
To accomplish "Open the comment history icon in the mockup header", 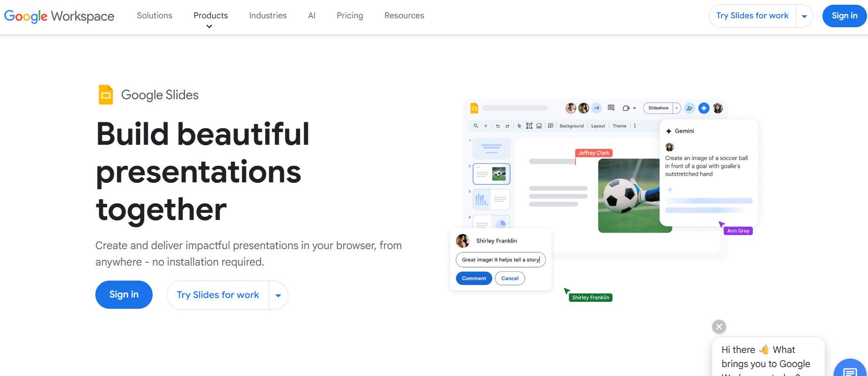I will (611, 108).
